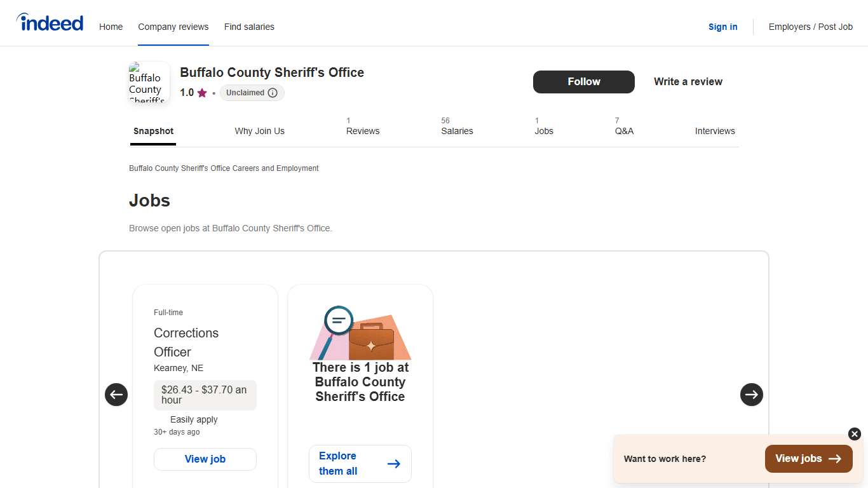Click View job for Corrections Officer
The width and height of the screenshot is (868, 488).
point(205,459)
